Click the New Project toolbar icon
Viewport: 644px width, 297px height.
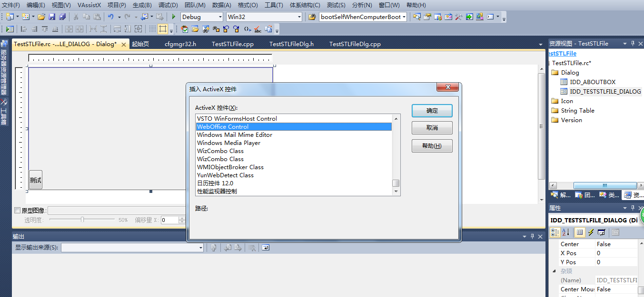click(x=10, y=17)
